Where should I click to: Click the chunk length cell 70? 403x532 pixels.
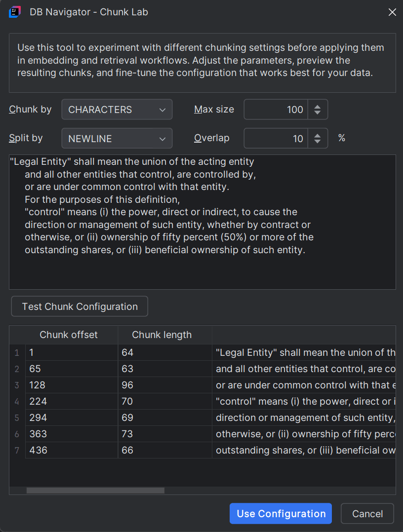pyautogui.click(x=165, y=401)
